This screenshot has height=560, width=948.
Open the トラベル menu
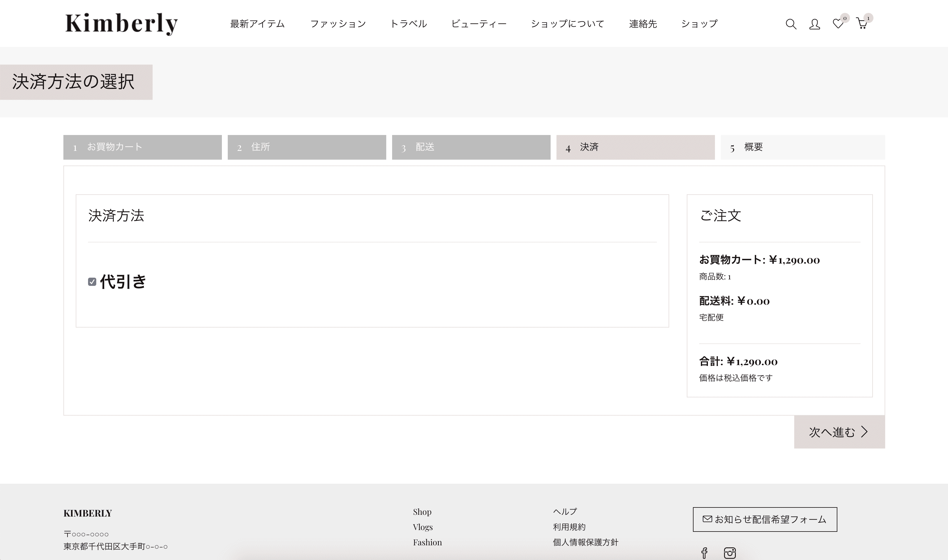click(x=409, y=24)
